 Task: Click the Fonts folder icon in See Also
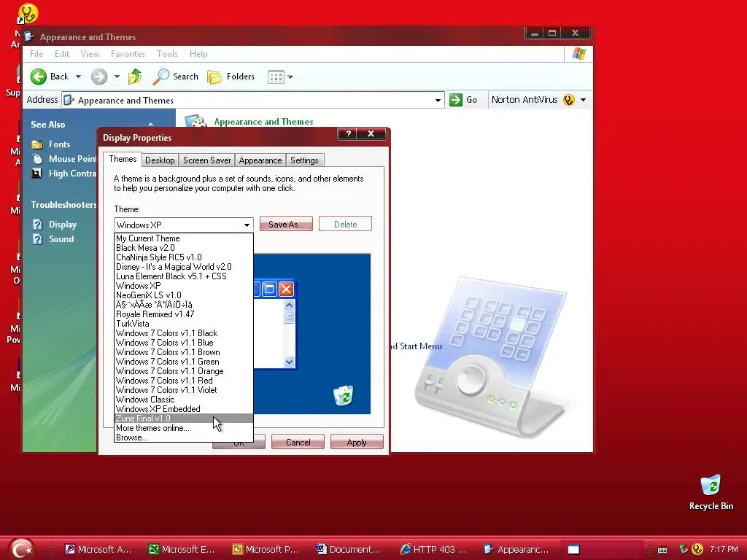point(37,144)
